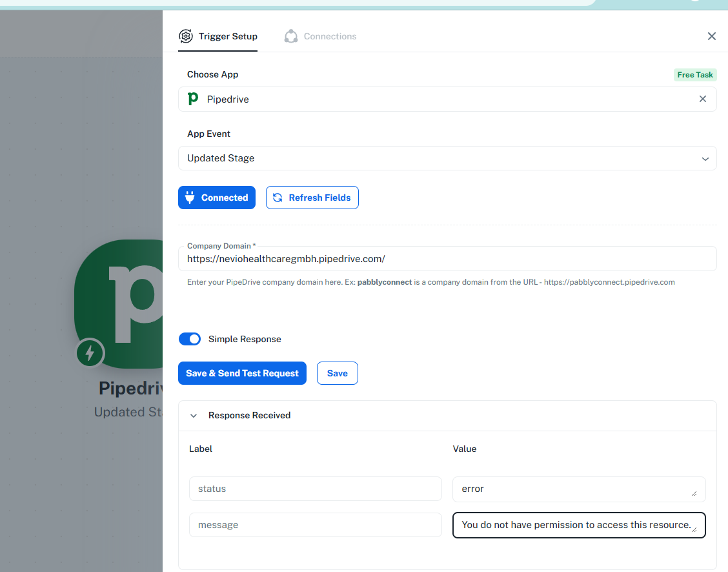Click the Trigger Setup gear icon

click(186, 36)
